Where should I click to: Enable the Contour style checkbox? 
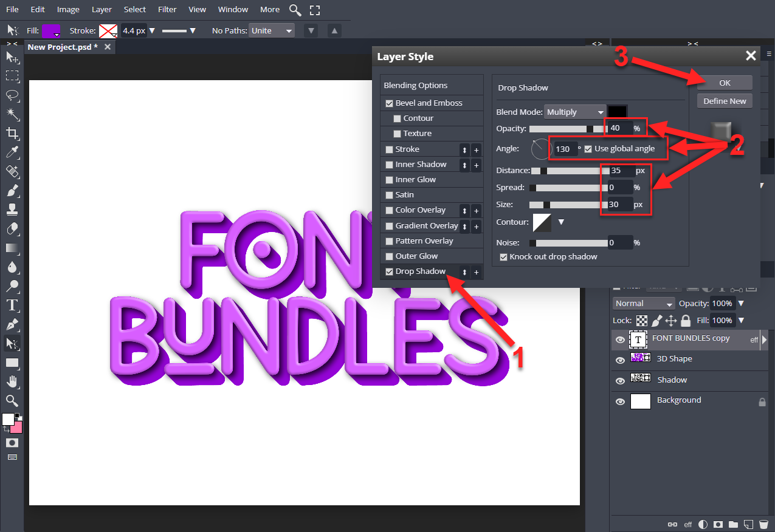398,118
